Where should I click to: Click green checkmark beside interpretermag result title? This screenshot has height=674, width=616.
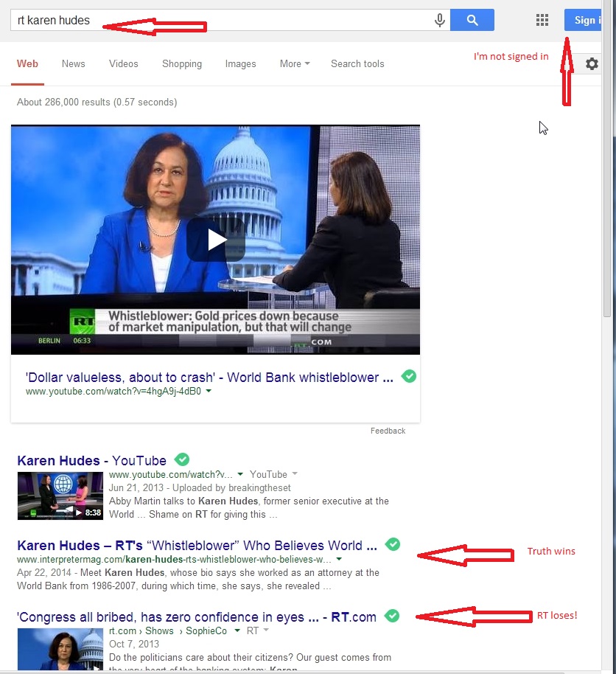click(393, 545)
